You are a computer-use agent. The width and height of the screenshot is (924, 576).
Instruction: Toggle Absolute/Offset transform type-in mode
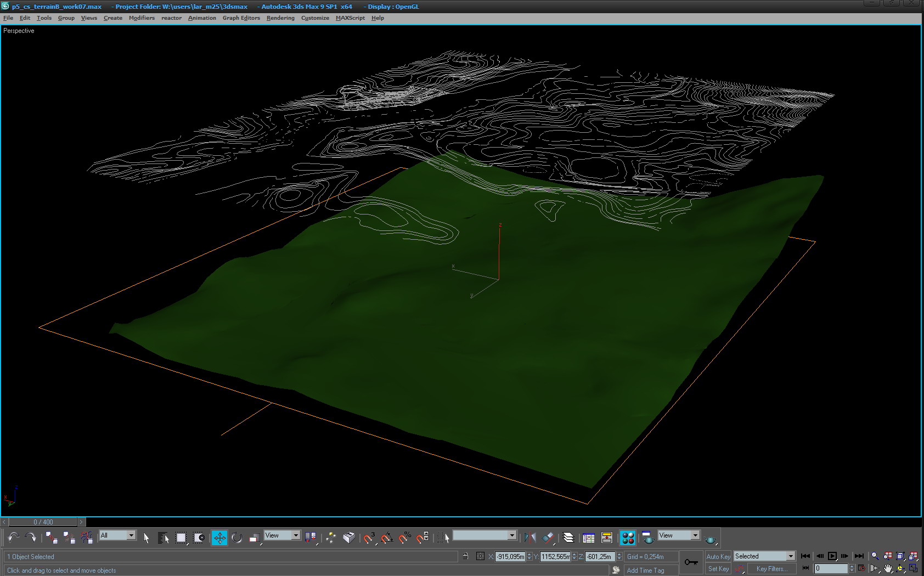pyautogui.click(x=480, y=556)
